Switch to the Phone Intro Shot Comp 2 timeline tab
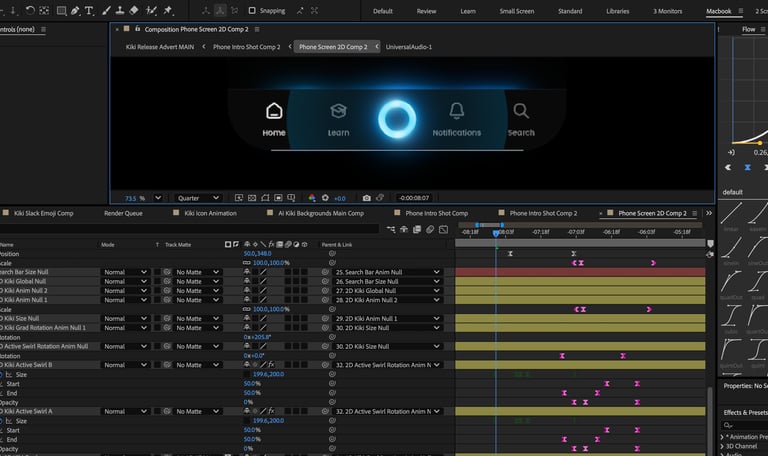 [543, 213]
